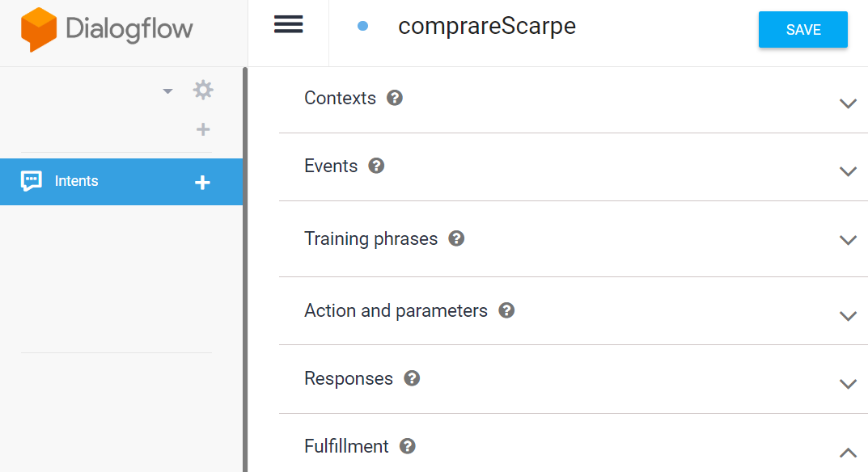868x472 pixels.
Task: Open help for Action and parameters
Action: point(506,310)
